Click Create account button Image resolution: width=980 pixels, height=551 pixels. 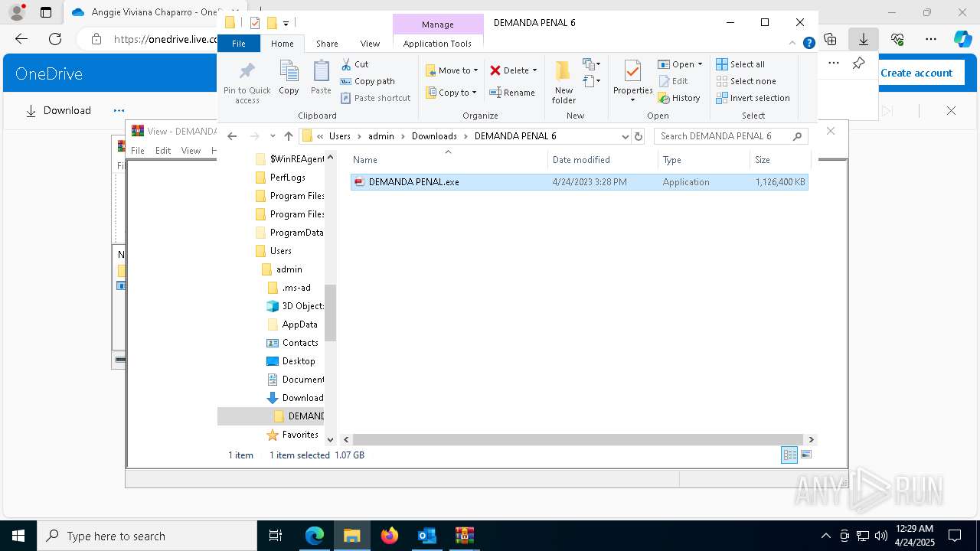[916, 73]
